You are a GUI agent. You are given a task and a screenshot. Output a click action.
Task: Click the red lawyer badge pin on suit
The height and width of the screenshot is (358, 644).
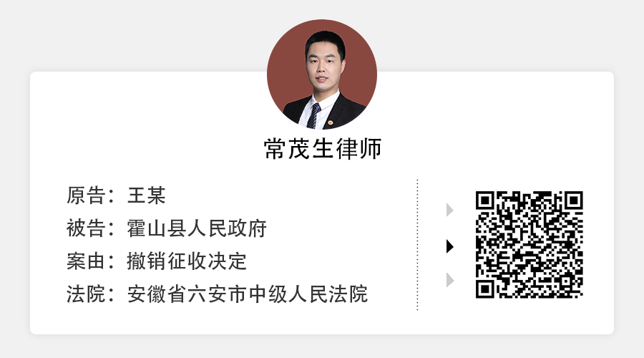[x=330, y=122]
